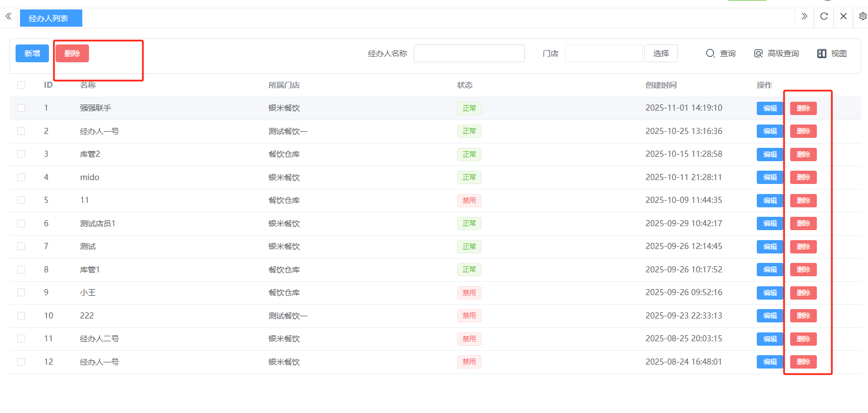
Task: Select checkbox for row mido
Action: point(21,177)
